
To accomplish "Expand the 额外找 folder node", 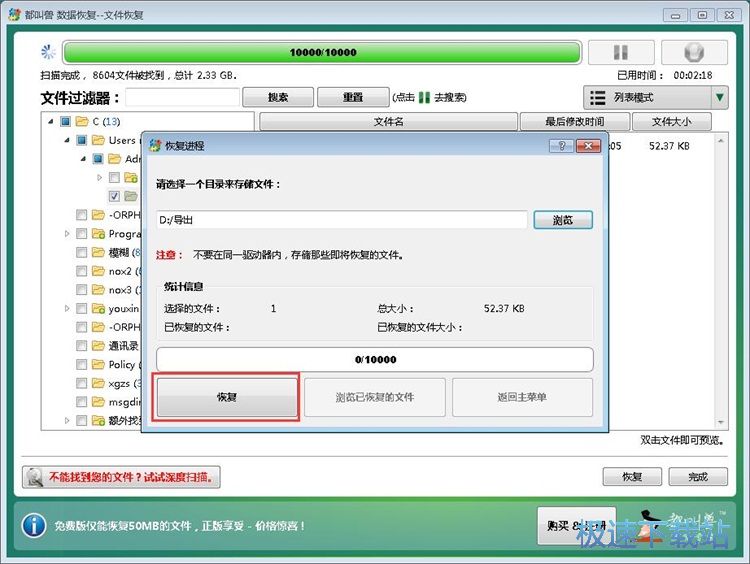I will pos(67,420).
